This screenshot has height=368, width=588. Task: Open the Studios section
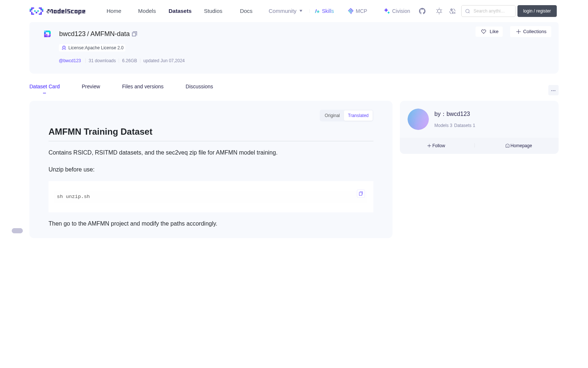click(213, 11)
